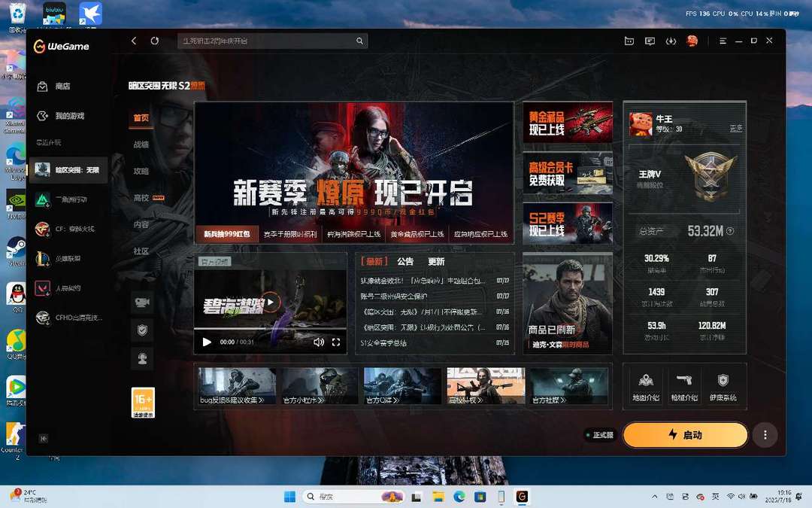Click the user avatar in the title bar
This screenshot has height=508, width=812.
pos(692,41)
